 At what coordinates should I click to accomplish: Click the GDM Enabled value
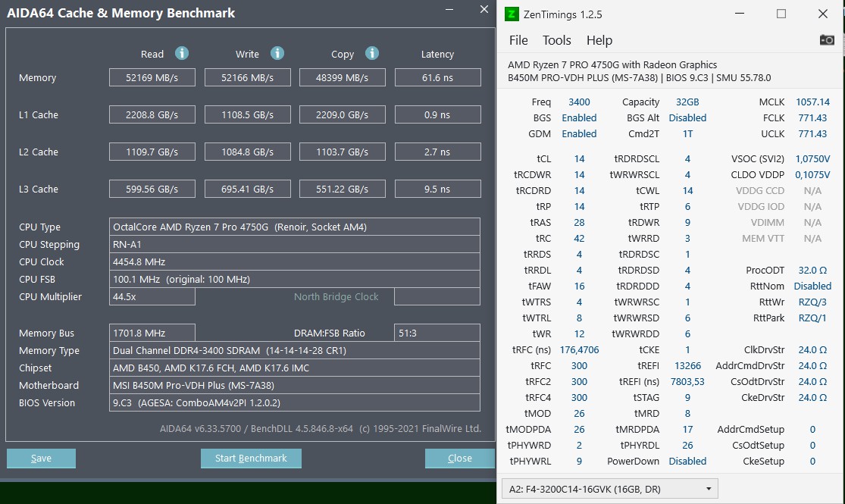tap(579, 133)
